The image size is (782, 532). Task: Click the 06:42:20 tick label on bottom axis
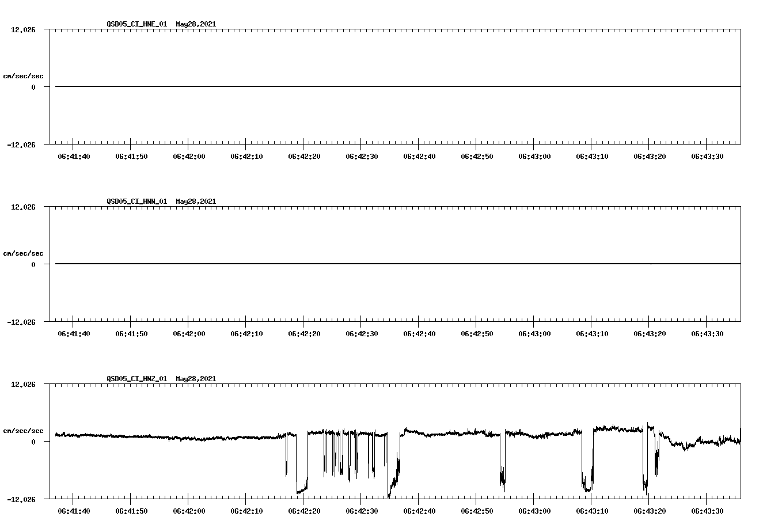(x=303, y=510)
